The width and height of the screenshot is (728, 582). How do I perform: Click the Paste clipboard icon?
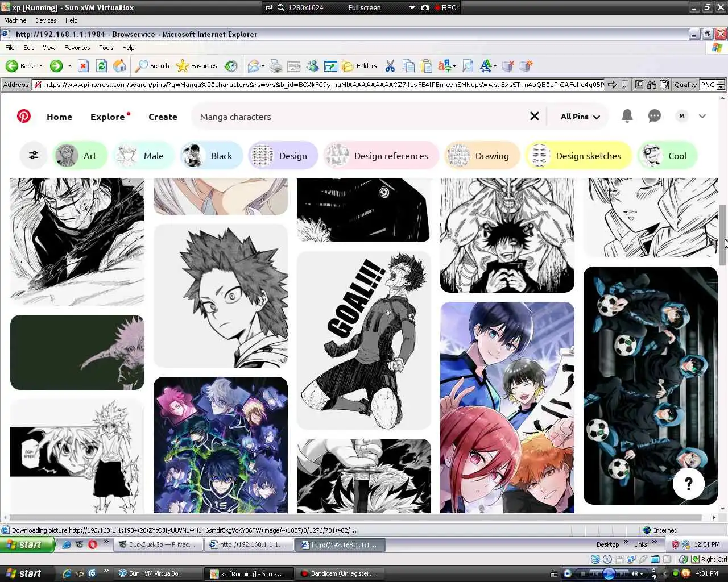[x=427, y=66]
